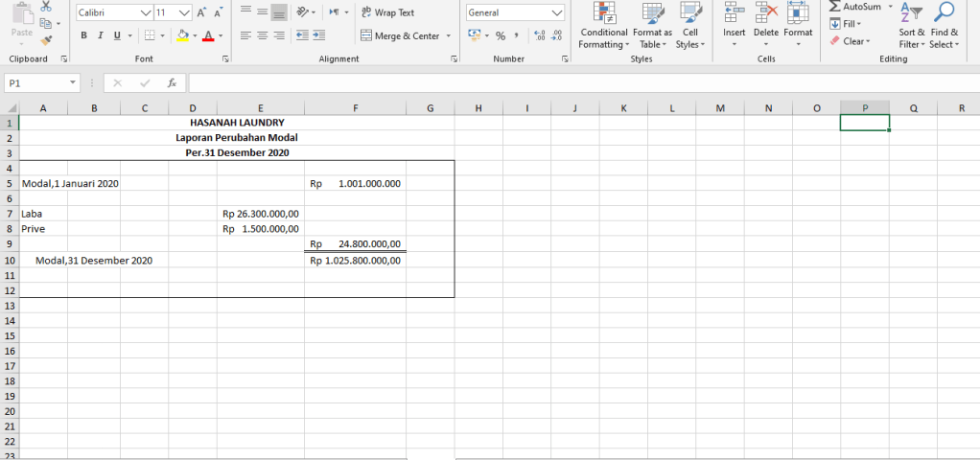Click the AutoSum button
The image size is (980, 460).
[x=854, y=7]
